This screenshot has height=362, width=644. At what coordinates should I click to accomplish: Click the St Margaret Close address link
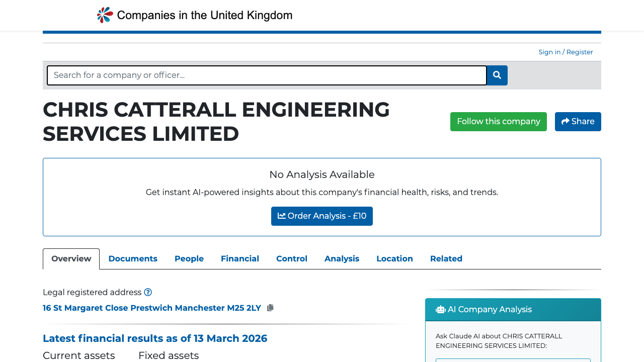pos(152,308)
